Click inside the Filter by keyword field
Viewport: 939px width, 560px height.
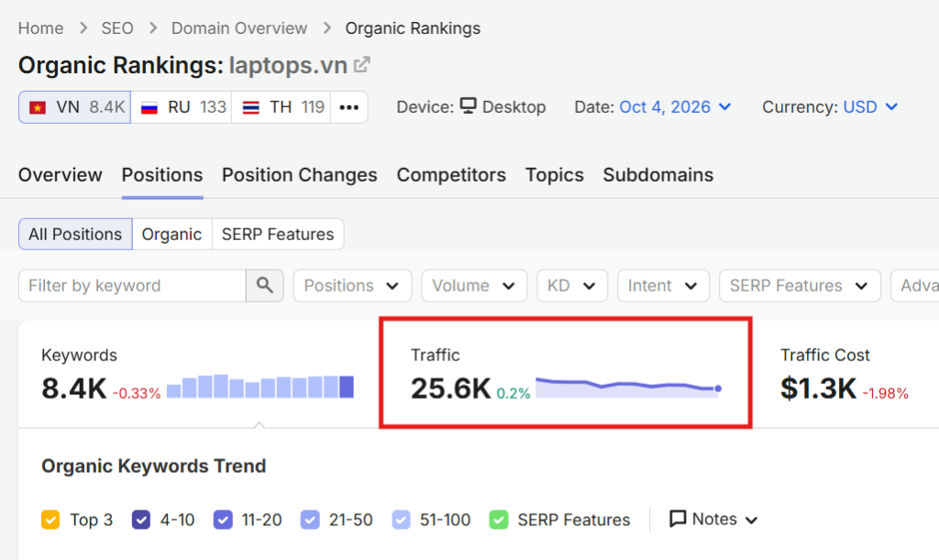point(132,285)
